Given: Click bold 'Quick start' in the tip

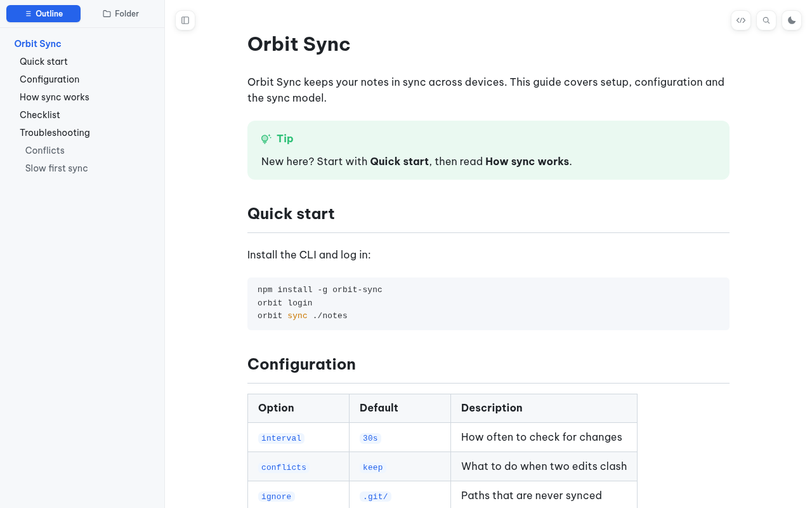Looking at the screenshot, I should 400,161.
